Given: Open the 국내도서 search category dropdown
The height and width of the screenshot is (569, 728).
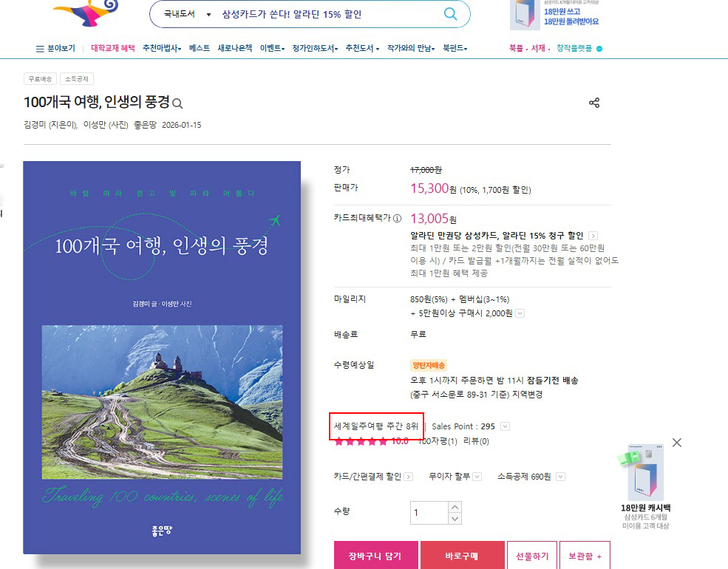Looking at the screenshot, I should pos(187,14).
